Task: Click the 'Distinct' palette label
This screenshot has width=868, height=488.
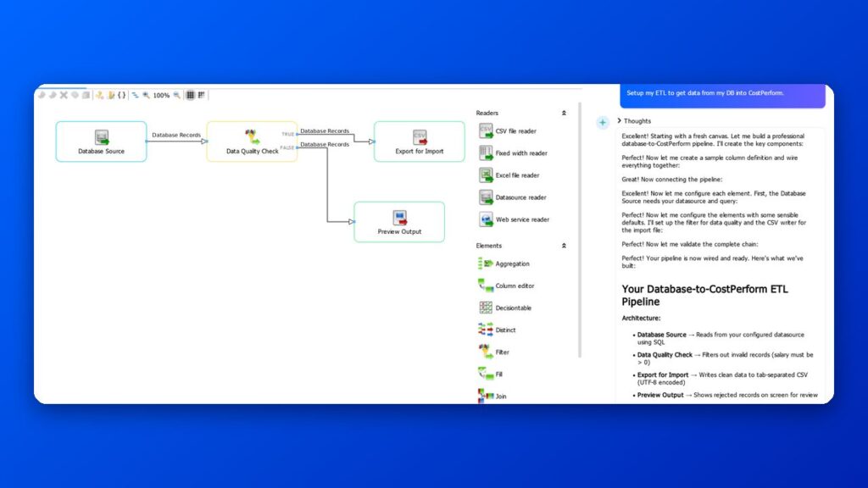Action: 505,330
